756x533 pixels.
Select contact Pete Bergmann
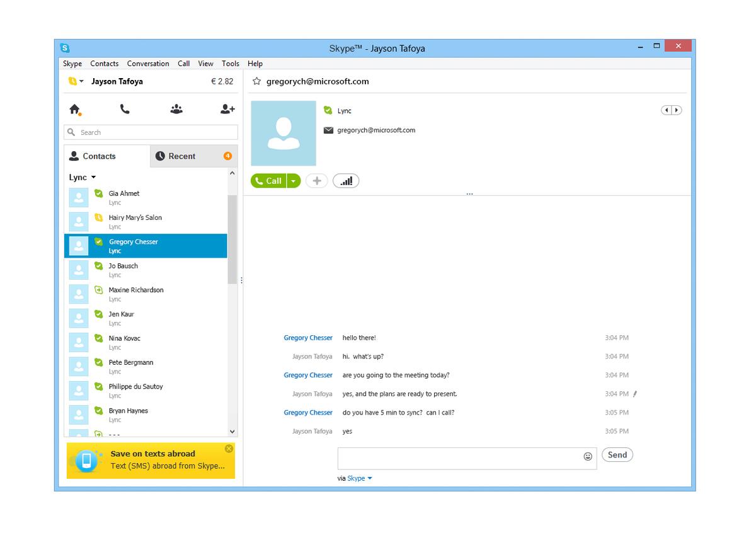point(146,367)
